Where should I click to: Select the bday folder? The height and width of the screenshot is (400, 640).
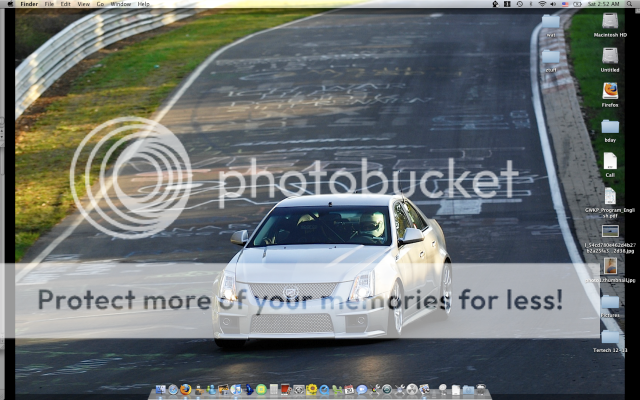pos(610,129)
